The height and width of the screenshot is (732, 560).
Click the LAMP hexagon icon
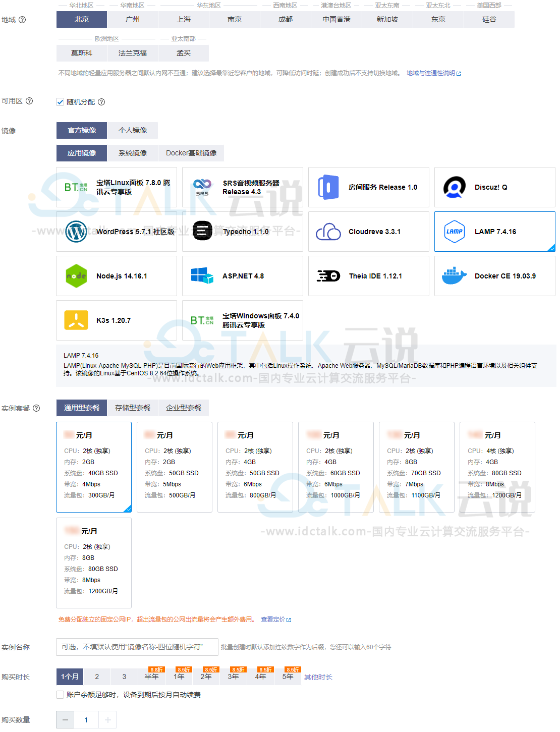coord(455,232)
